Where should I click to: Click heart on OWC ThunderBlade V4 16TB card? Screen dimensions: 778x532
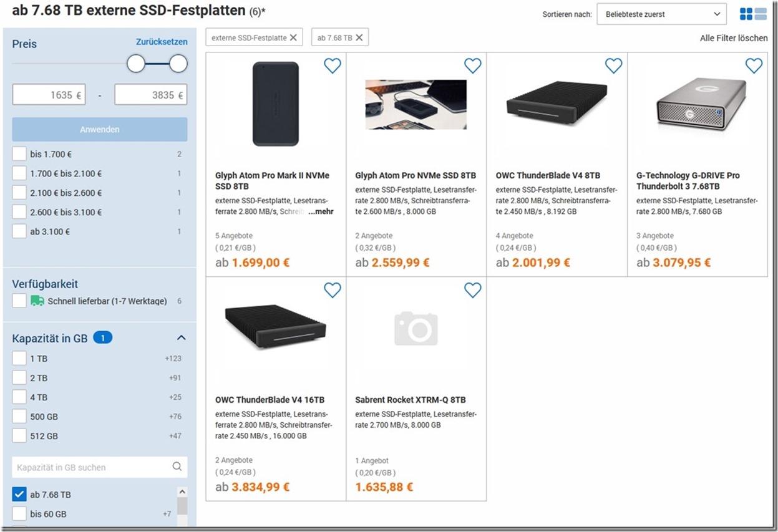click(x=333, y=290)
